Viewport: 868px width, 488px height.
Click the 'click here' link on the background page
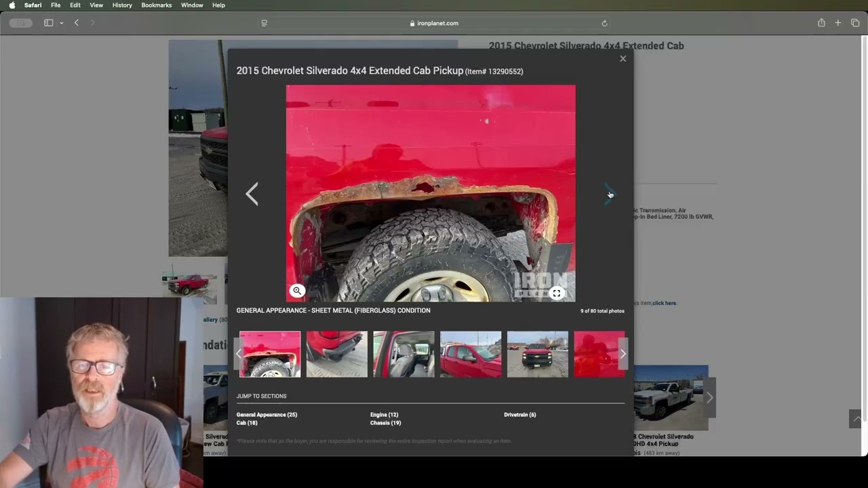tap(665, 303)
